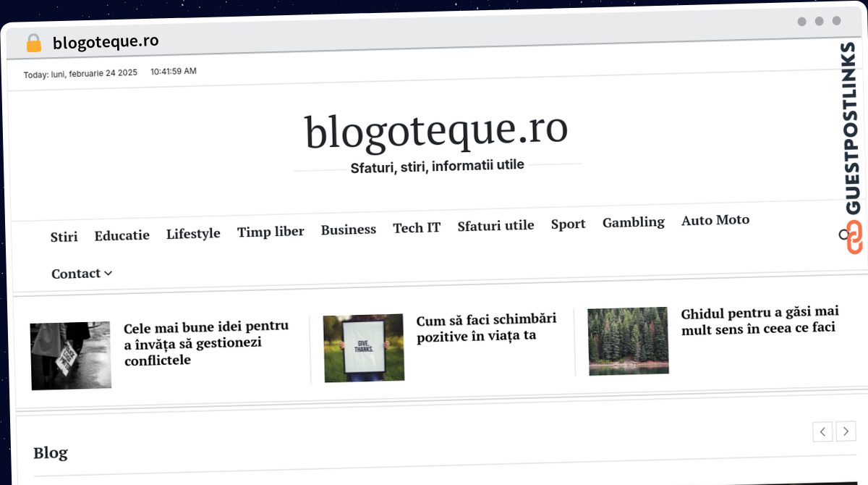Open the Auto Moto menu item

pyautogui.click(x=715, y=220)
